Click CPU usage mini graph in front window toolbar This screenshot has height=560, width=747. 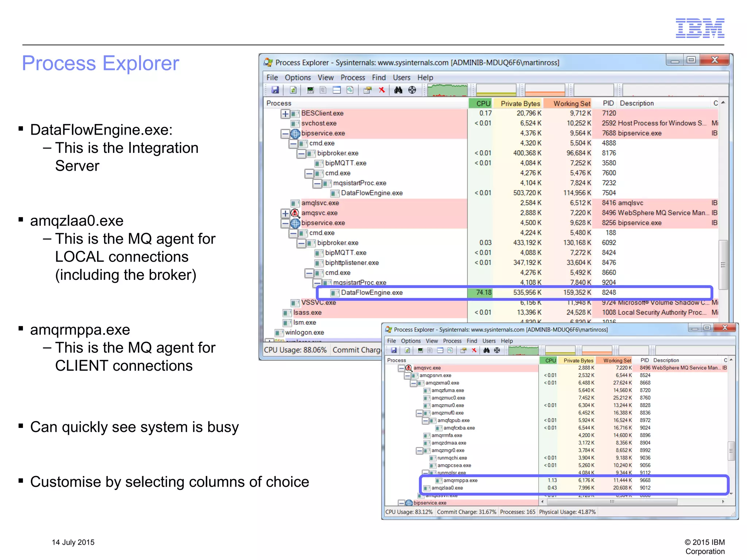pos(524,350)
